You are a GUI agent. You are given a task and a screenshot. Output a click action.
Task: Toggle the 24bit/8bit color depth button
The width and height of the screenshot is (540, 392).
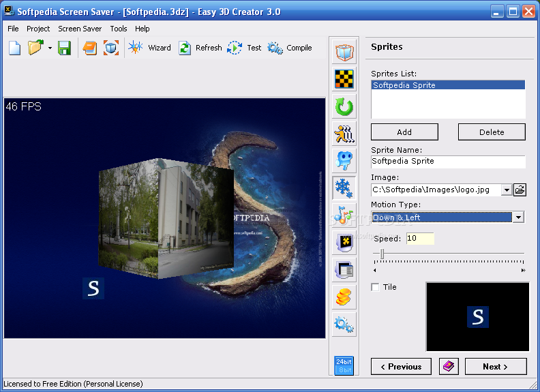coord(344,366)
